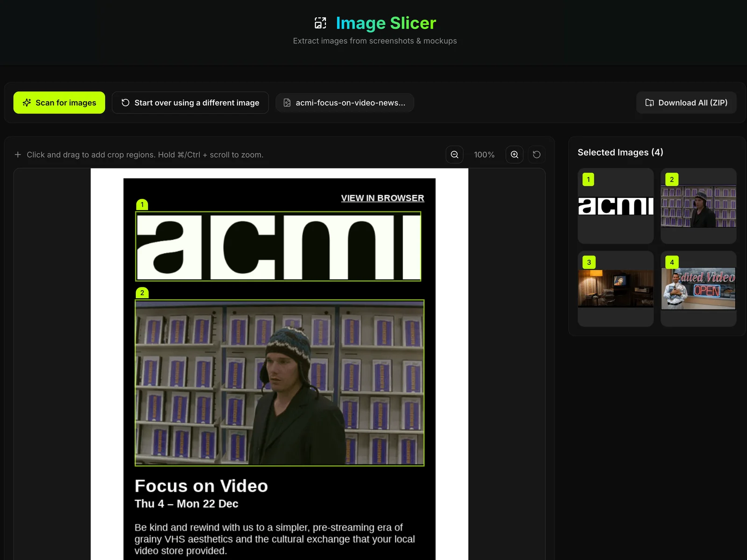Click the Thu 4 – Mon 22 Dec date text
Viewport: 747px width, 560px height.
(x=186, y=504)
